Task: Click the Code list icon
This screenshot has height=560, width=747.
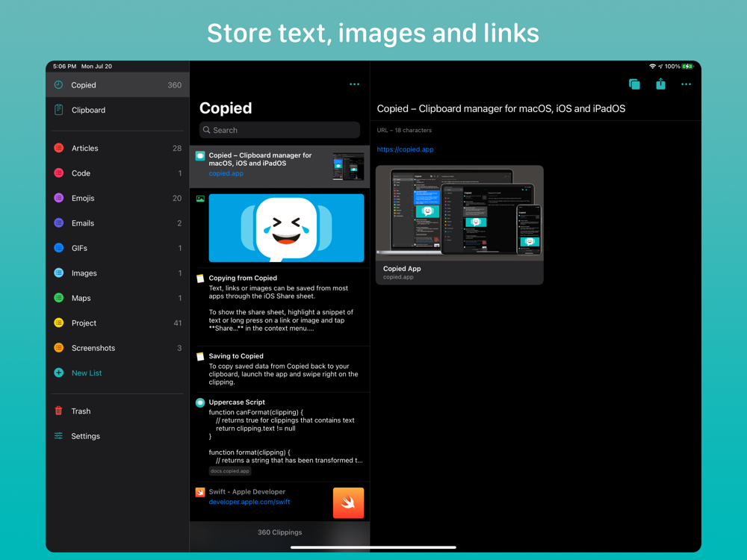Action: click(58, 173)
